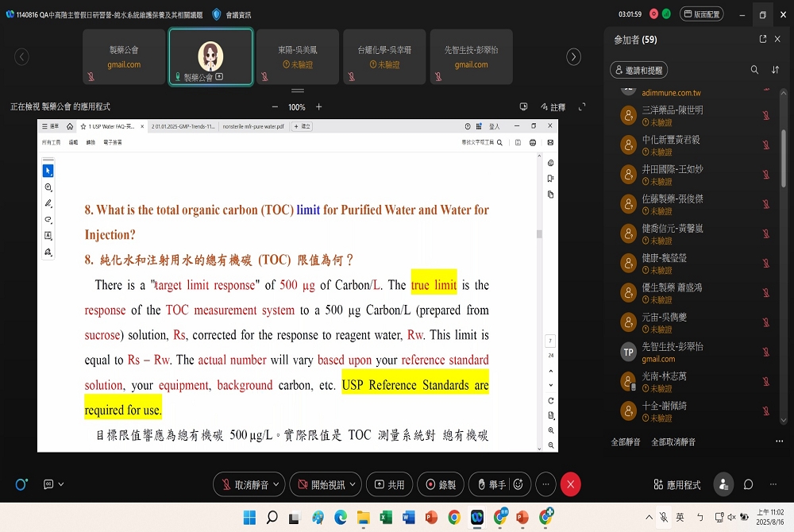Image resolution: width=794 pixels, height=532 pixels.
Task: Zoom in shared content with plus
Action: [319, 107]
